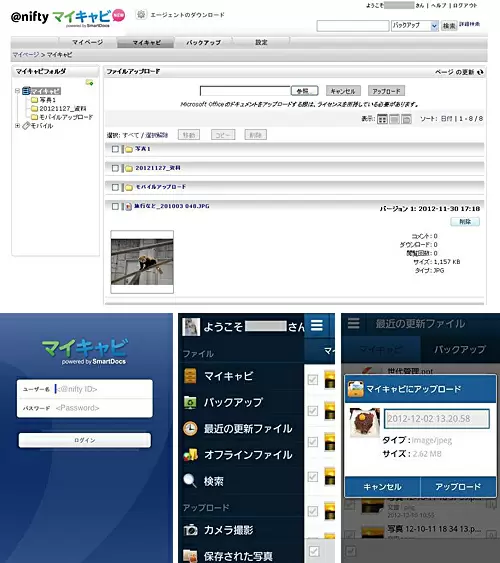Switch to バックアップ tab in mobile recent files
Viewport: 500px width, 563px height.
coord(460,349)
